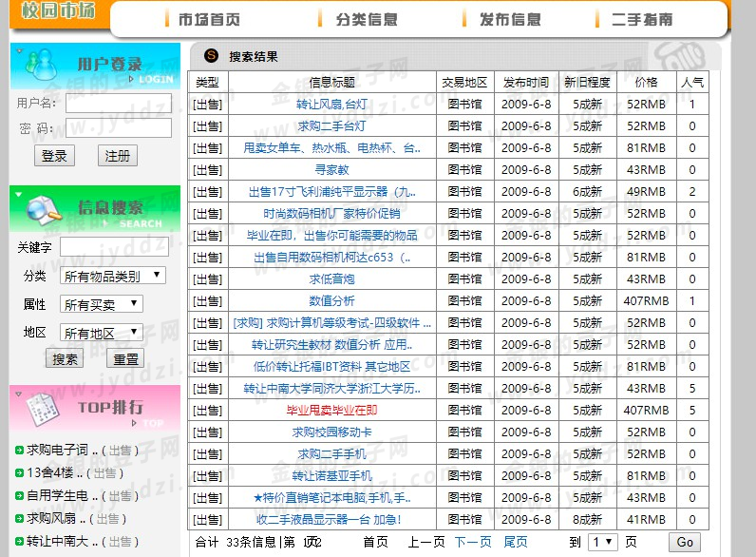The image size is (756, 557).
Task: Open listing 转让中南大学同济大学浙江大学
Action: tap(331, 389)
